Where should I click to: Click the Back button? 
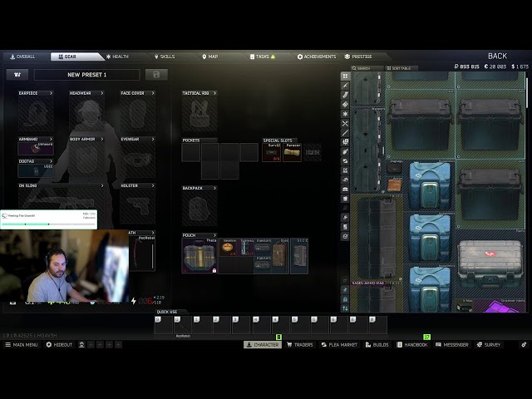(497, 56)
